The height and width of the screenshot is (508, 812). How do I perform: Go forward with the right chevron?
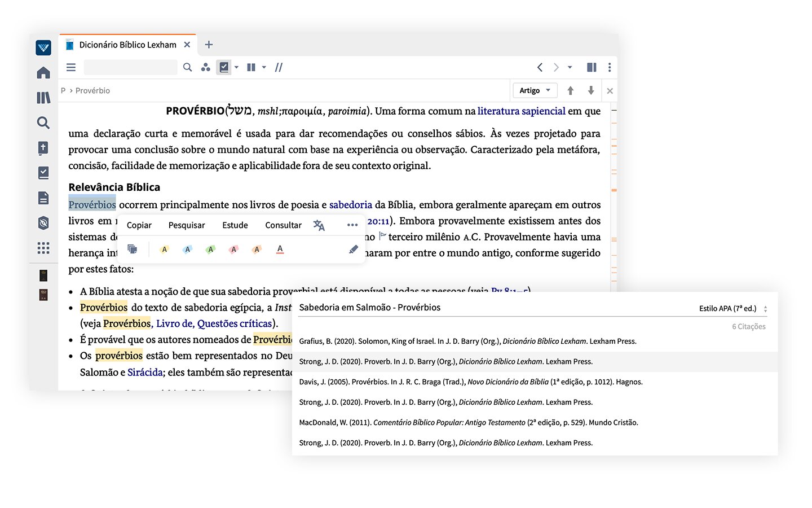point(557,67)
